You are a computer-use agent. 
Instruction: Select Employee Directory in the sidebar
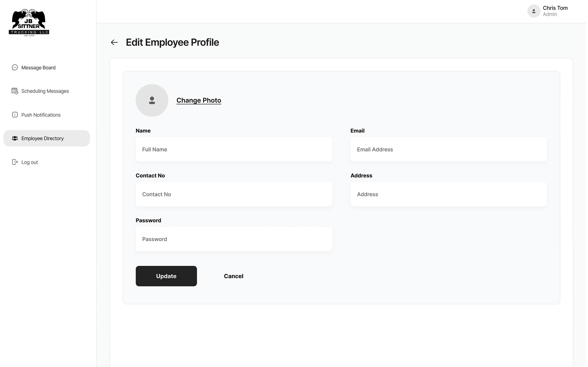(43, 138)
